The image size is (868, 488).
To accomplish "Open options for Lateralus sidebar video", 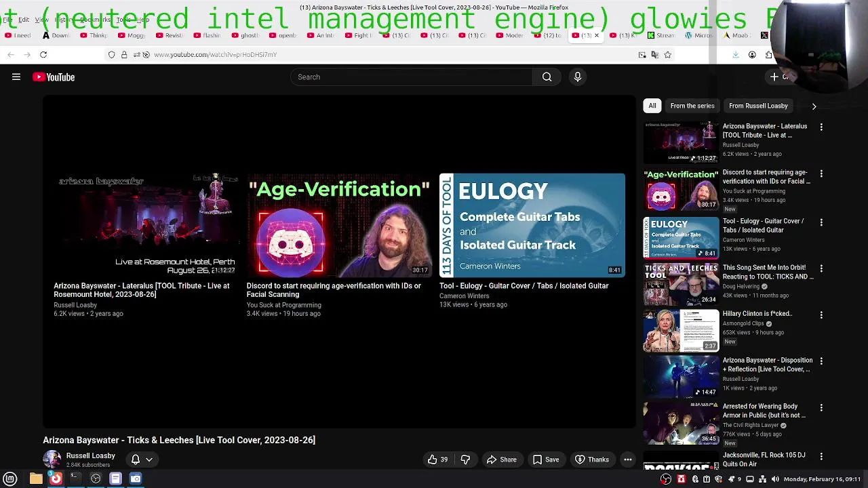I will click(x=821, y=127).
